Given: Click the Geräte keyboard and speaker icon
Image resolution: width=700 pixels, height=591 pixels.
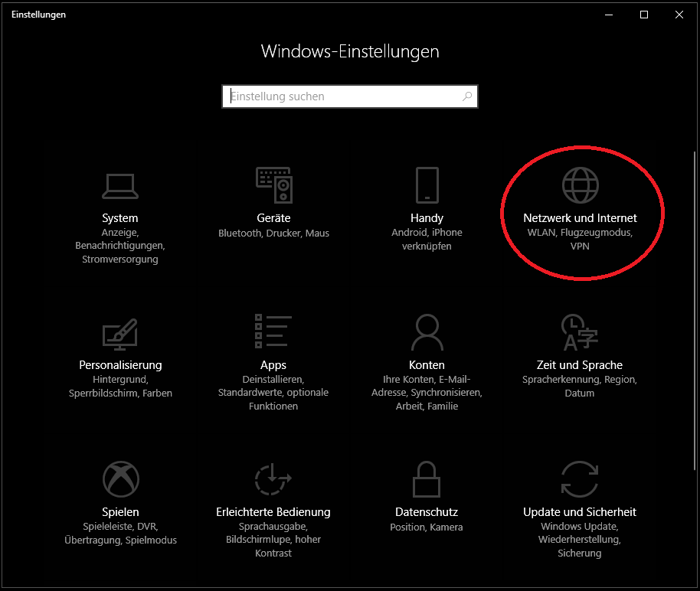Looking at the screenshot, I should (x=273, y=185).
